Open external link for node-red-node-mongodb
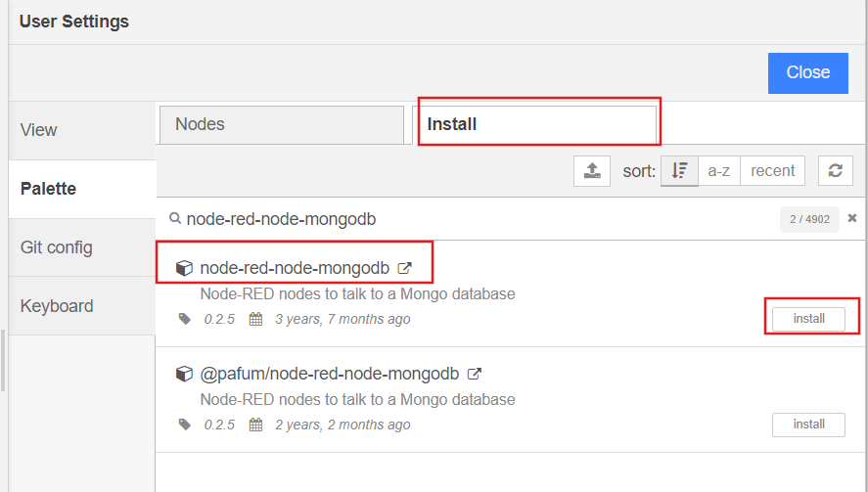The width and height of the screenshot is (868, 492). [404, 267]
